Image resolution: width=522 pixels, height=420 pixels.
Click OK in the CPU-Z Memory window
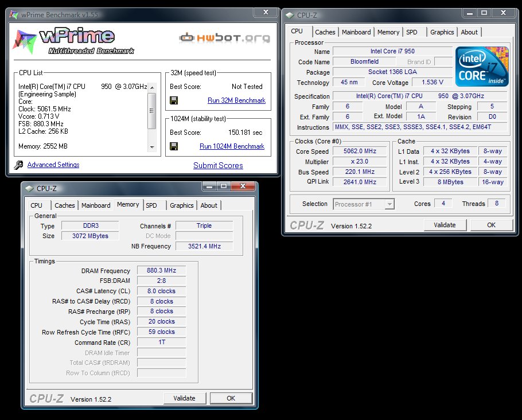pyautogui.click(x=231, y=398)
